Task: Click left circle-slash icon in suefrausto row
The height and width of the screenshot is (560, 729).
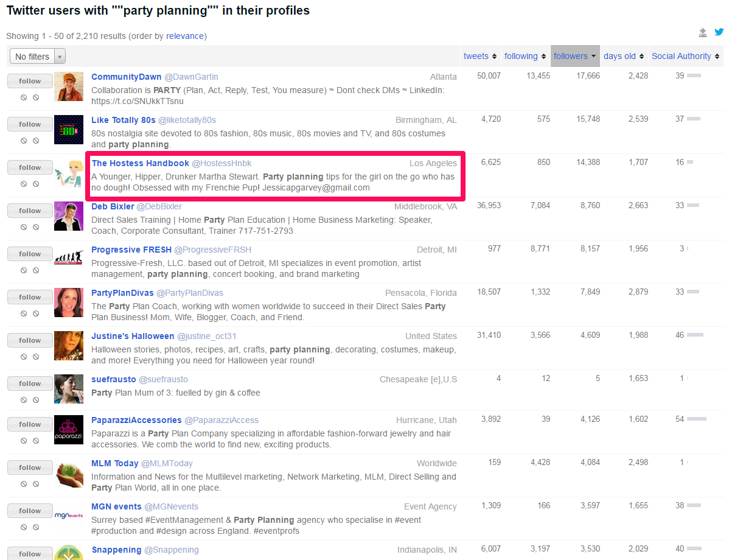Action: pos(24,400)
